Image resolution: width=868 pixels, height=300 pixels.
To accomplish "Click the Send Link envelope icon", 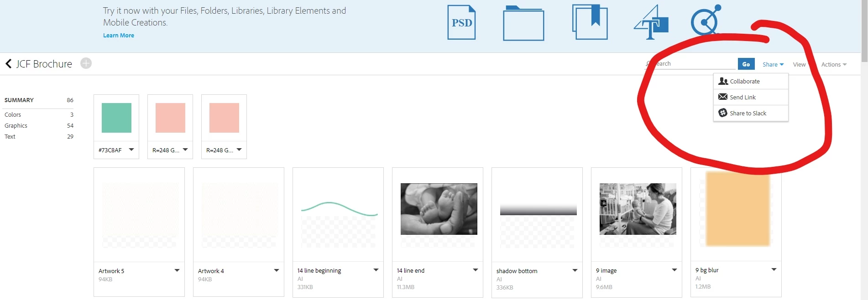I will 723,97.
